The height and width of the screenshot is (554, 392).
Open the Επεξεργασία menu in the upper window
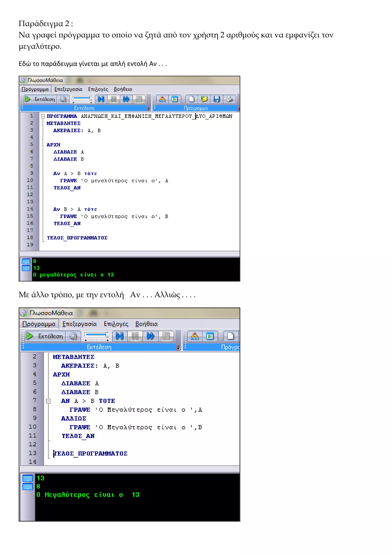[x=68, y=89]
